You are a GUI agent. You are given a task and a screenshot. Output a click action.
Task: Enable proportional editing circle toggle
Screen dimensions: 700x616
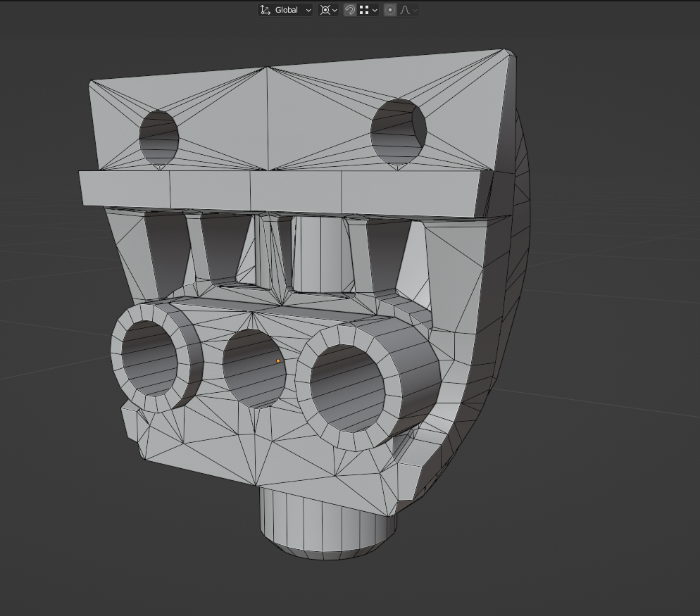[x=390, y=10]
